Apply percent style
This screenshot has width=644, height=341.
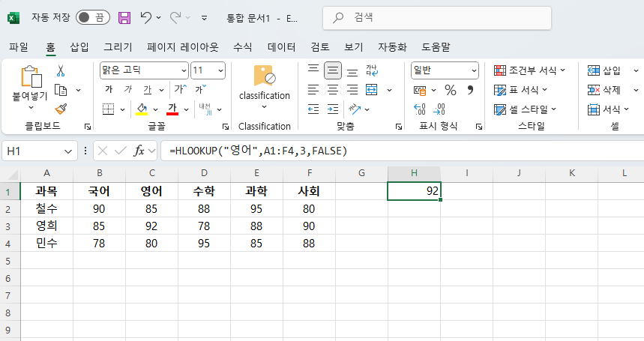click(451, 90)
